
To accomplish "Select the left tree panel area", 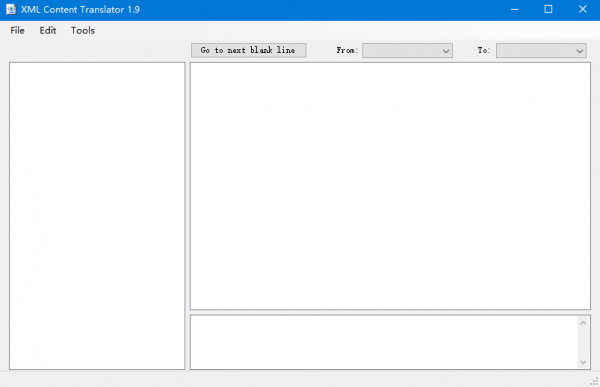I will (97, 216).
